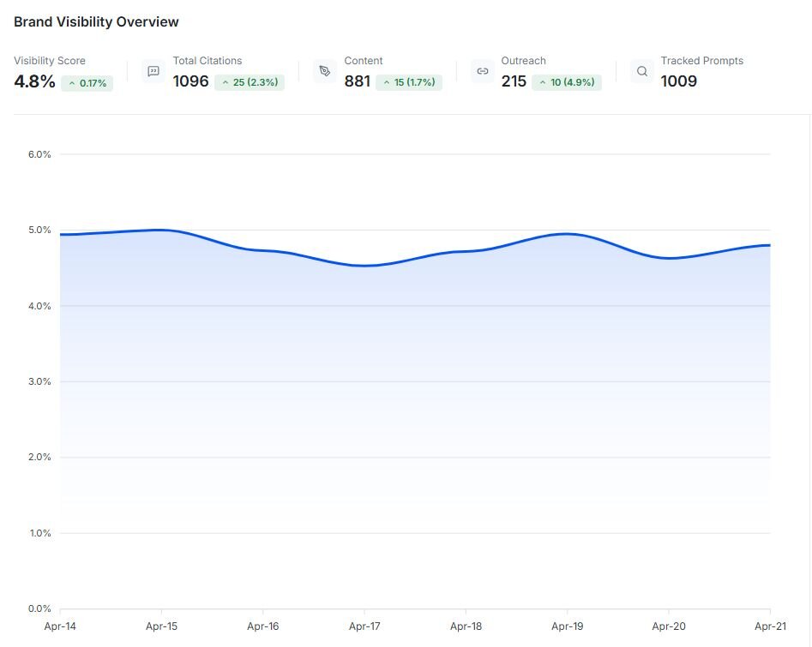Click the Apr-15 label on the x-axis
Image resolution: width=812 pixels, height=647 pixels.
161,626
